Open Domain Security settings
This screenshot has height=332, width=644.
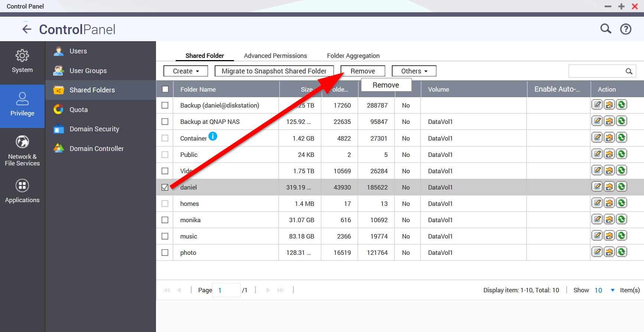click(x=100, y=129)
